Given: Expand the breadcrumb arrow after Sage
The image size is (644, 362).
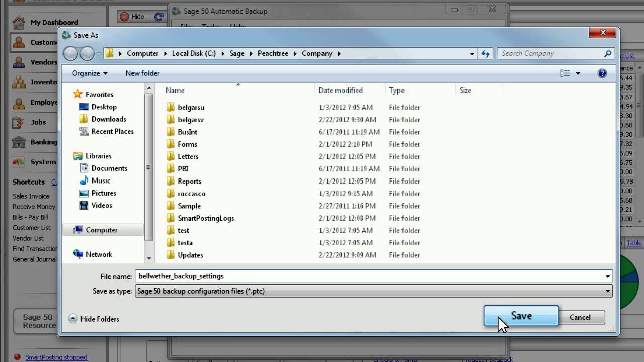Looking at the screenshot, I should 250,53.
